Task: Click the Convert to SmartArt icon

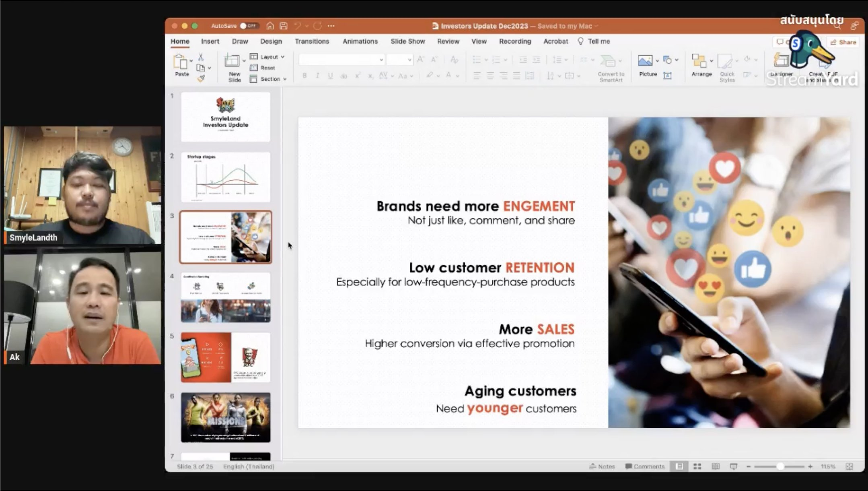Action: click(x=608, y=61)
